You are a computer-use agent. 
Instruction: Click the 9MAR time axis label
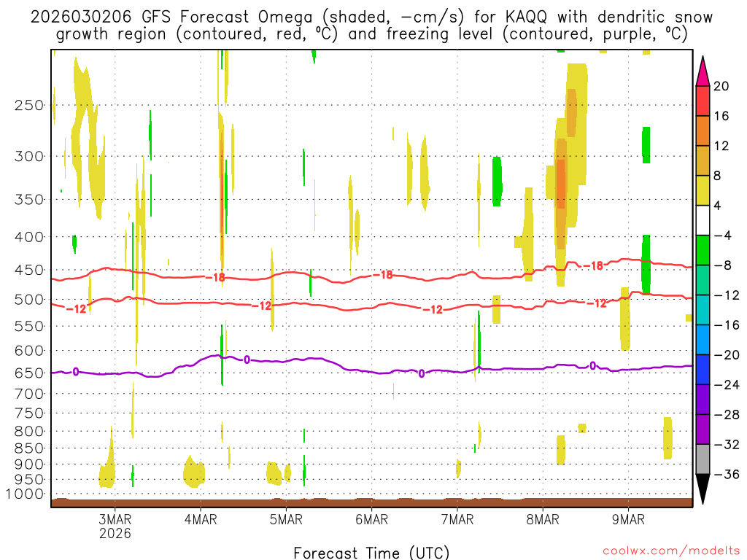point(628,519)
